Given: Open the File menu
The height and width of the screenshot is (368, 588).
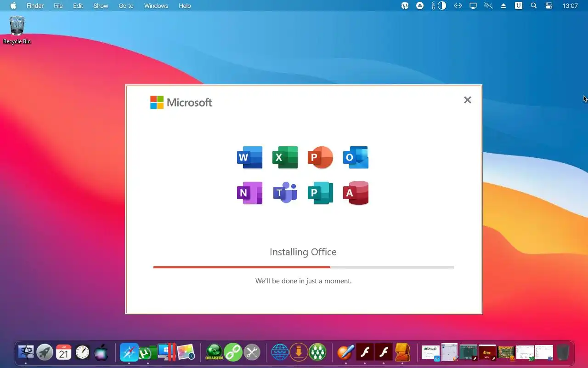Looking at the screenshot, I should click(x=58, y=6).
